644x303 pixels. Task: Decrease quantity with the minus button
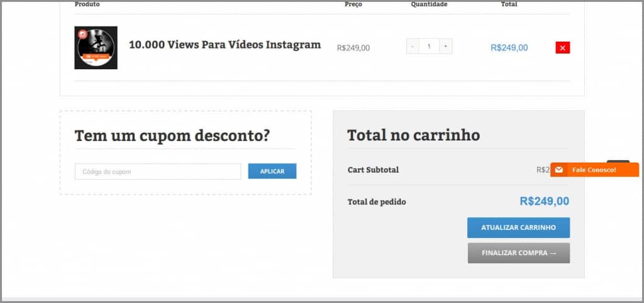(x=413, y=47)
